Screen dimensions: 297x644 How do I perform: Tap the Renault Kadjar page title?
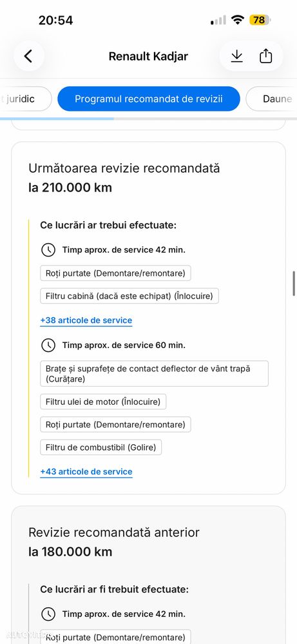[x=148, y=56]
